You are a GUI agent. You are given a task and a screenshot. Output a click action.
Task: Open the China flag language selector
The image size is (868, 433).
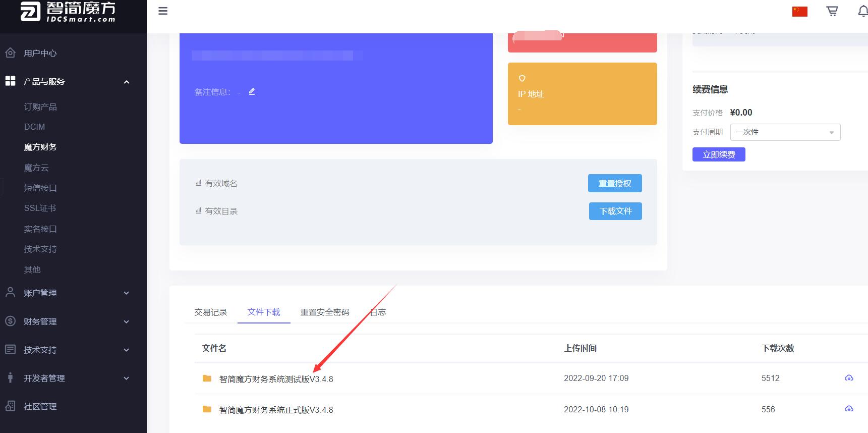coord(799,11)
